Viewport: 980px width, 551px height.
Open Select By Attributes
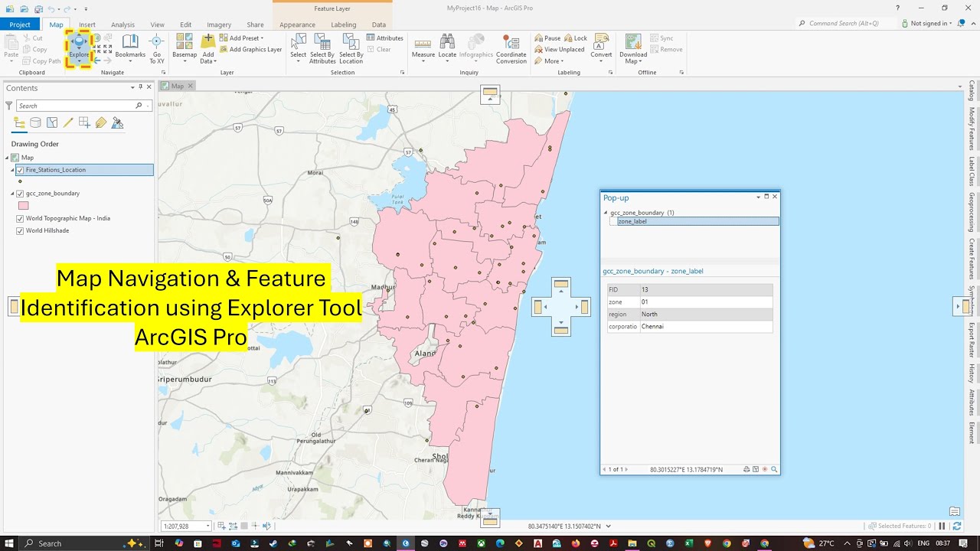tap(322, 47)
